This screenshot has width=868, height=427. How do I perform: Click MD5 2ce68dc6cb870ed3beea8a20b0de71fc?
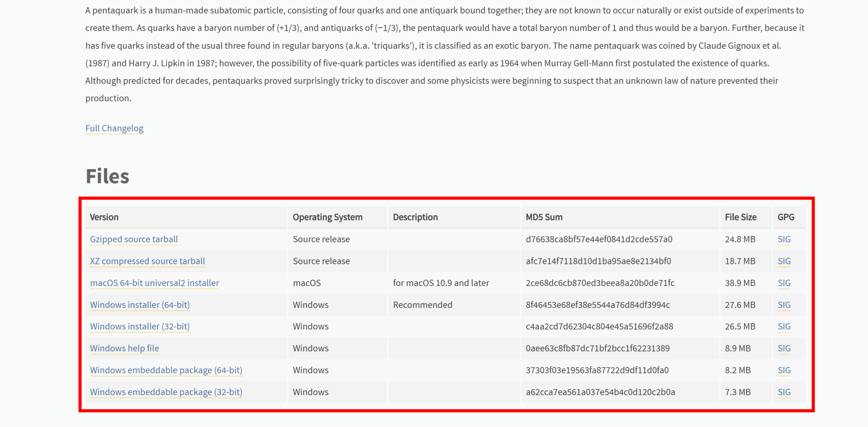pyautogui.click(x=600, y=283)
